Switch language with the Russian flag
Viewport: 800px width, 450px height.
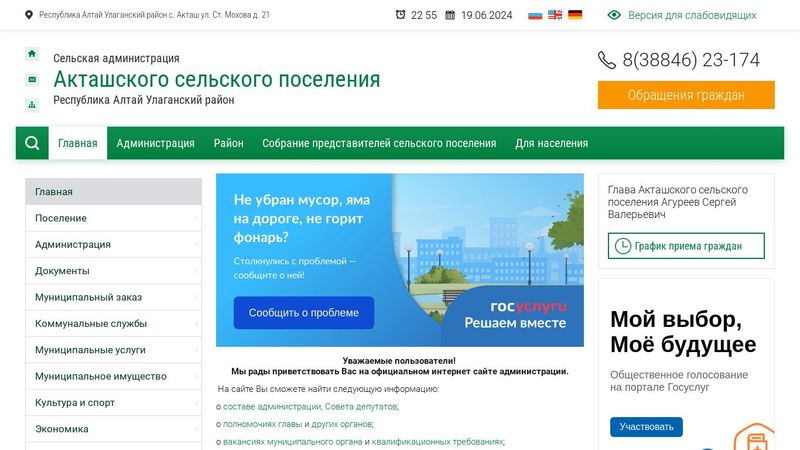click(535, 15)
